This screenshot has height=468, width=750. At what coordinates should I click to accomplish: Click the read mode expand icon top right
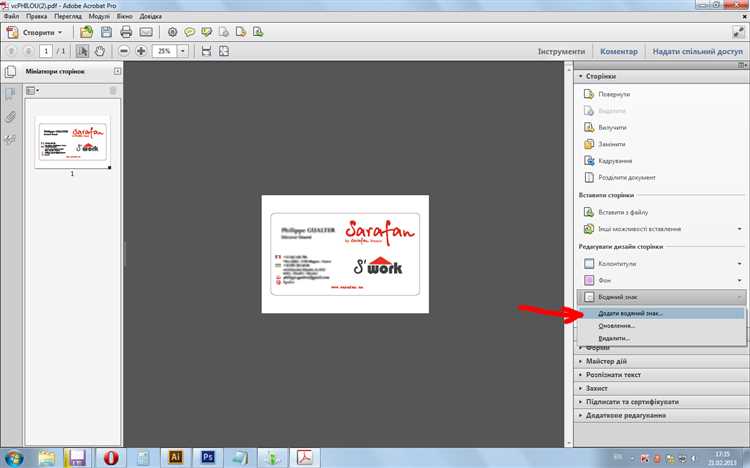738,32
